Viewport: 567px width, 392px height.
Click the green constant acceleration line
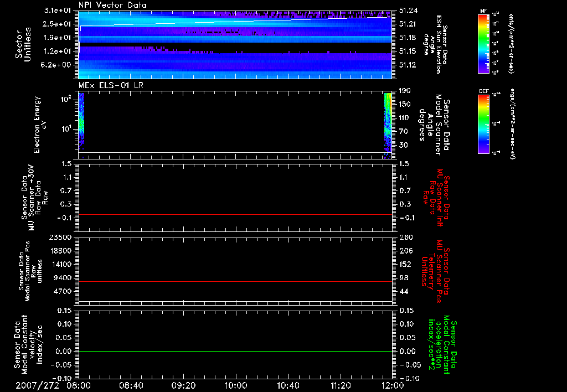(x=235, y=351)
